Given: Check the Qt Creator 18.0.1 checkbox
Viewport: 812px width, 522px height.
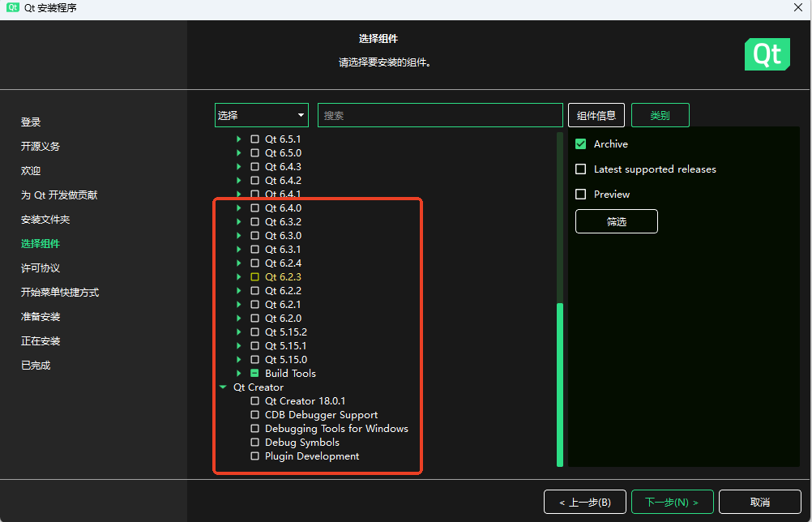Looking at the screenshot, I should coord(254,400).
